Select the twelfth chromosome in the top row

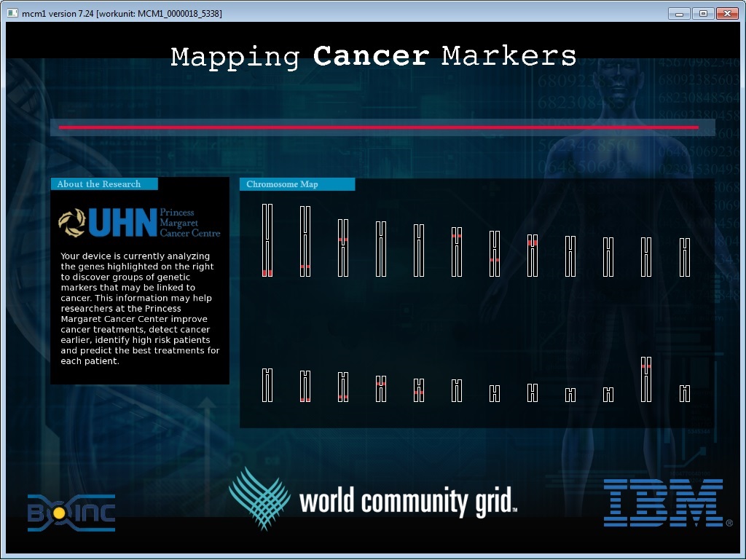[x=685, y=257]
